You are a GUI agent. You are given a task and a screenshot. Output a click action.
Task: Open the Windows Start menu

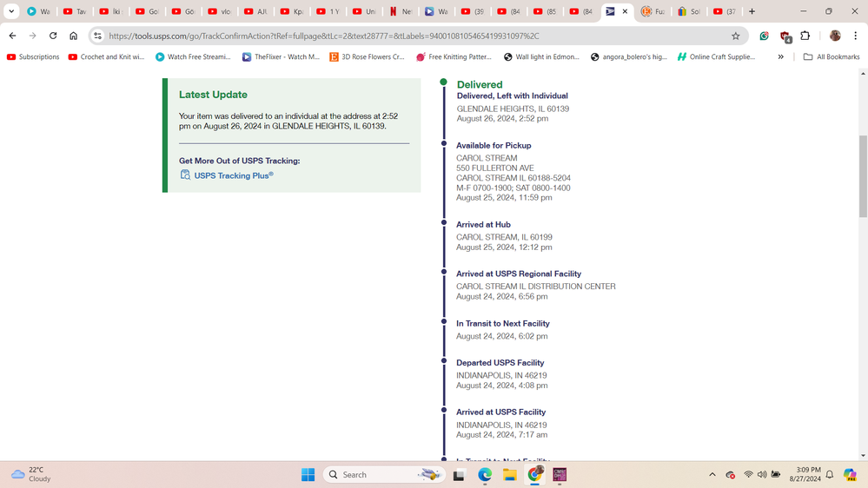308,475
